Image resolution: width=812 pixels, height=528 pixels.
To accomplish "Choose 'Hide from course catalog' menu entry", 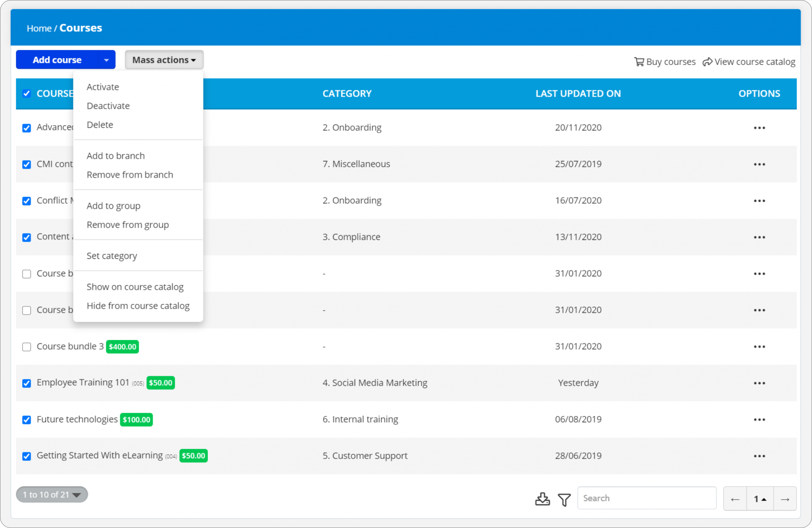I will pyautogui.click(x=138, y=306).
